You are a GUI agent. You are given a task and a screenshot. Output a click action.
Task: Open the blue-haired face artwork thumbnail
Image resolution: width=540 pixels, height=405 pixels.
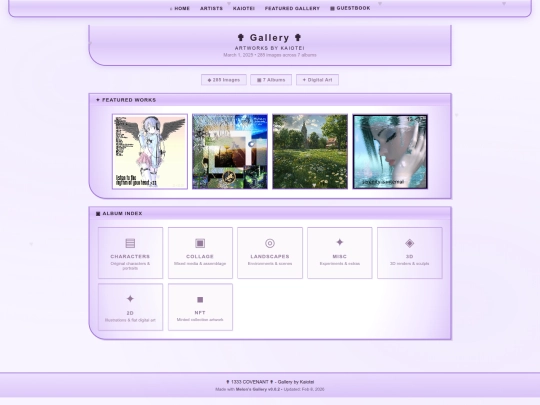(x=390, y=152)
